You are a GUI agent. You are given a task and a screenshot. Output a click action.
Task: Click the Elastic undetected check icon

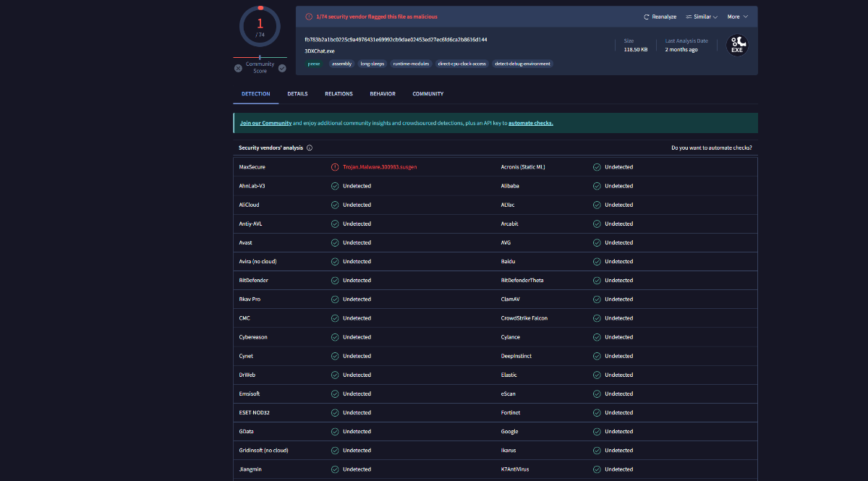point(597,375)
